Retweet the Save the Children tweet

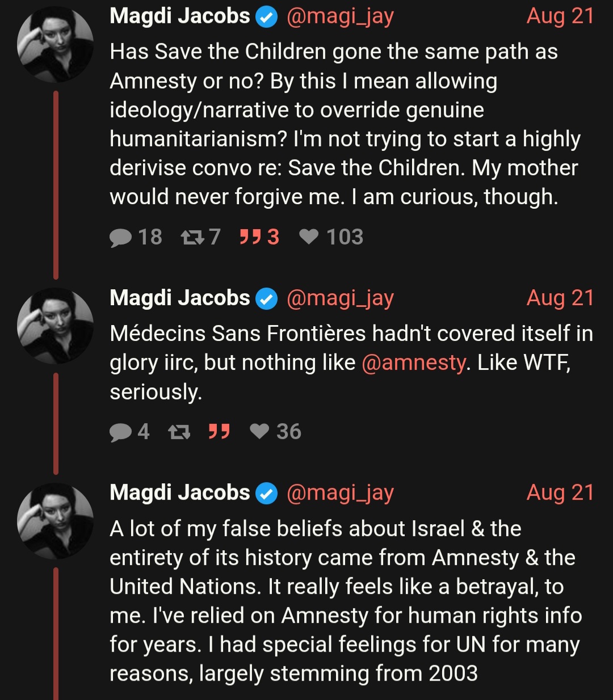[192, 237]
